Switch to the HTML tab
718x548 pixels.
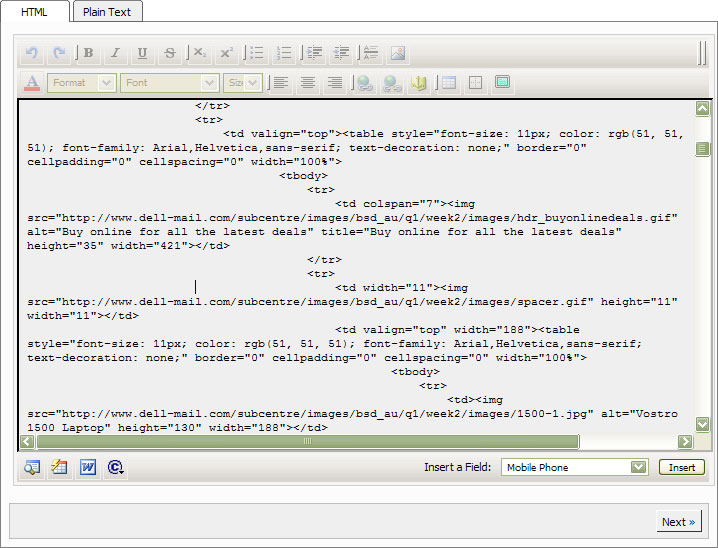(34, 12)
